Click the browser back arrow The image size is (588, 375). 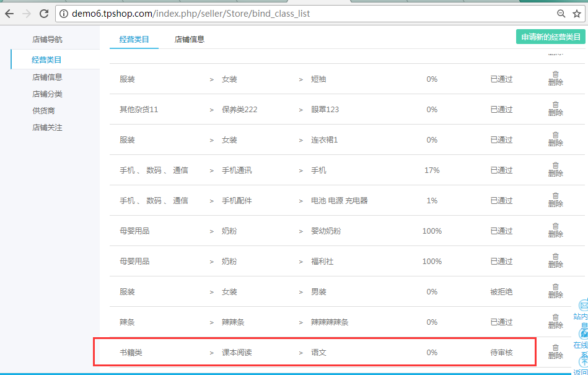pos(9,13)
